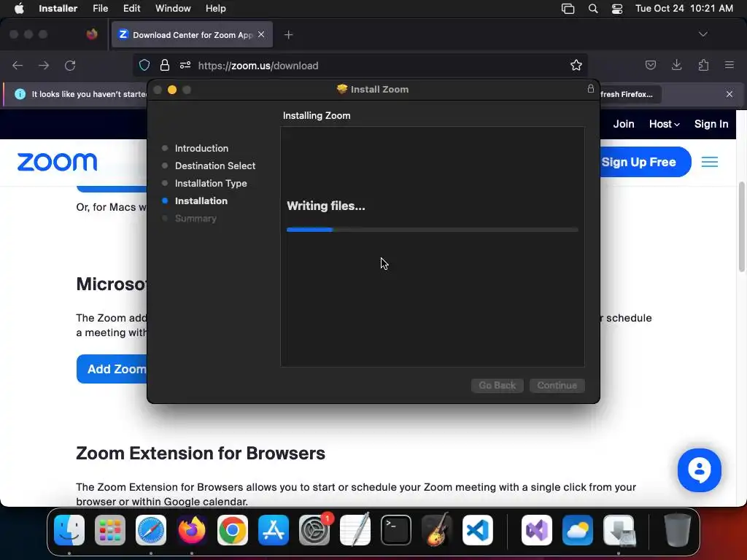Click the Add Zoom button
Image resolution: width=747 pixels, height=560 pixels.
point(112,369)
